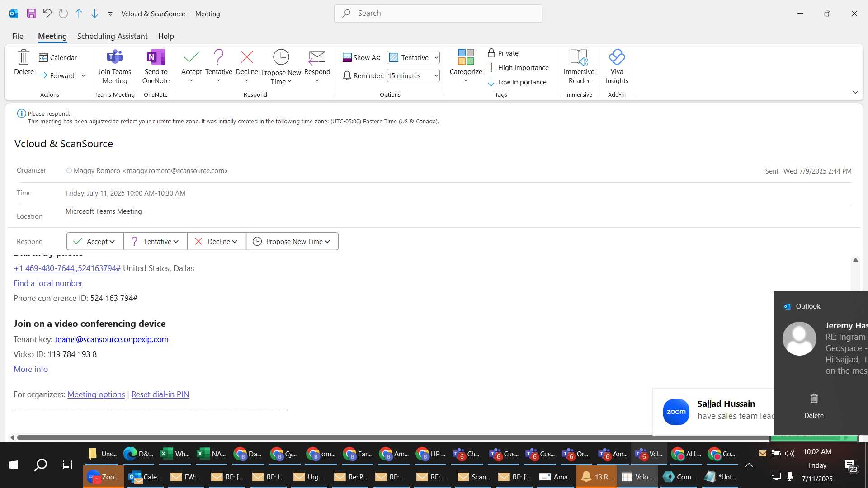
Task: Click info icon beside Please respond
Action: (21, 113)
